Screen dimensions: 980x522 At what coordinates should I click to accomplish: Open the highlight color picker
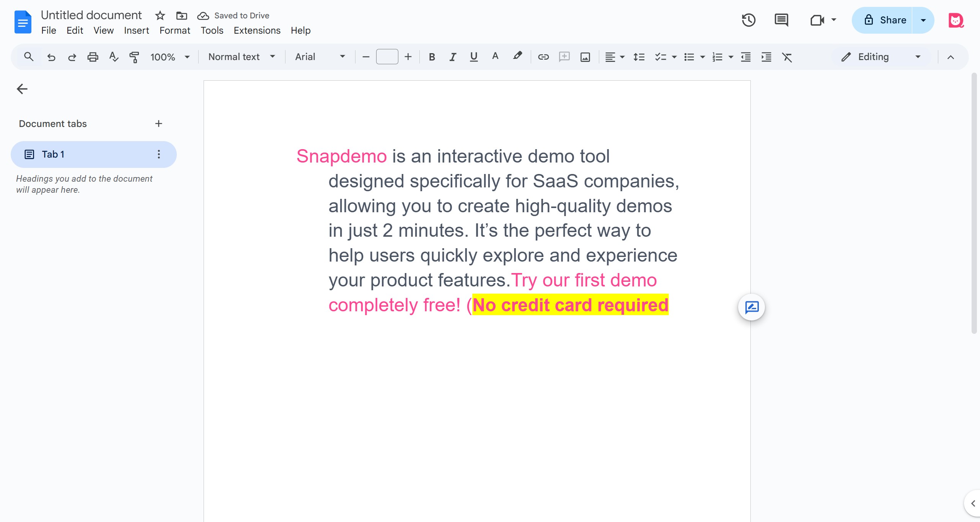517,57
